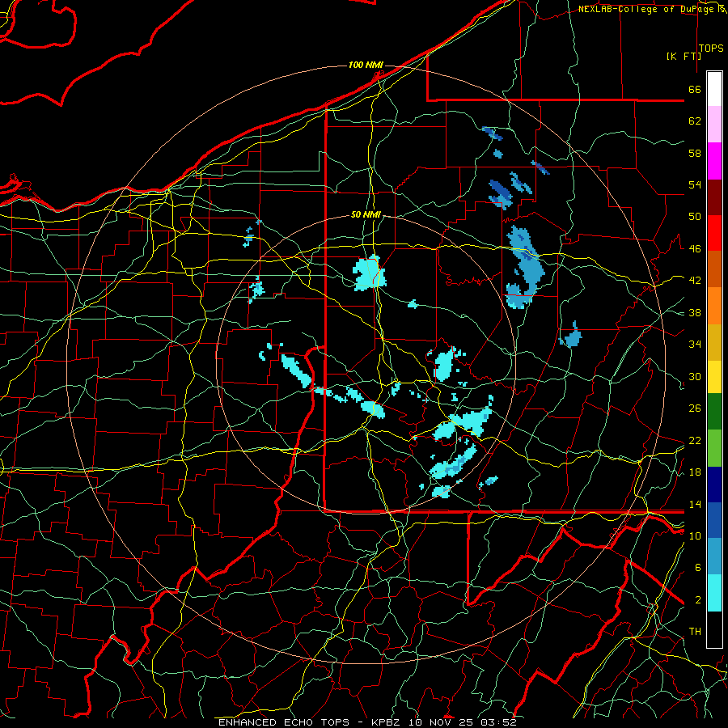Click the "66" legend value
Screen dimensions: 728x728
pyautogui.click(x=695, y=90)
